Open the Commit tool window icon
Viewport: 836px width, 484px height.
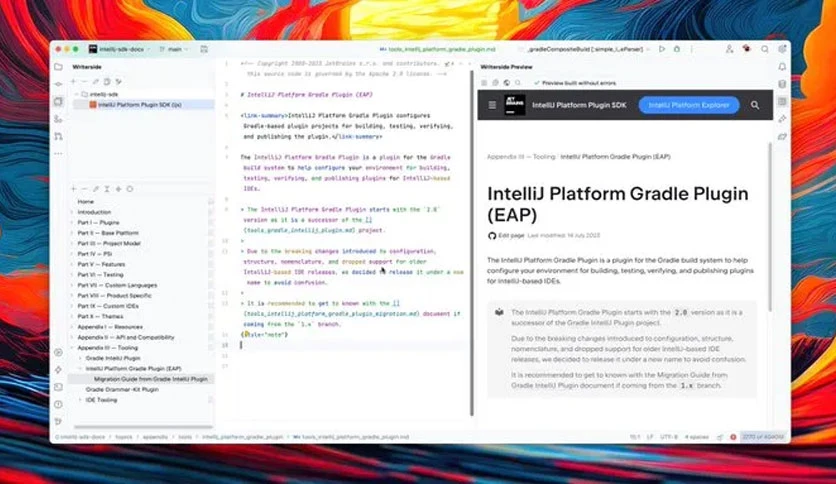point(58,84)
